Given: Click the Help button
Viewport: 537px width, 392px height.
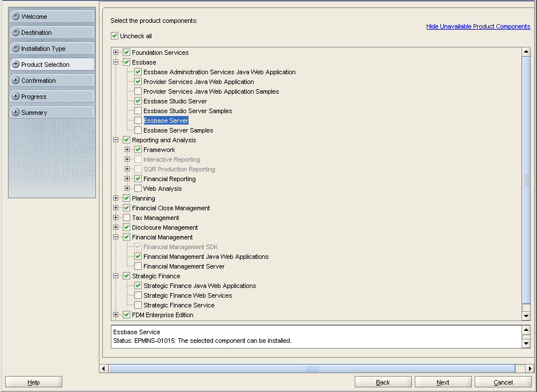Looking at the screenshot, I should pos(34,382).
